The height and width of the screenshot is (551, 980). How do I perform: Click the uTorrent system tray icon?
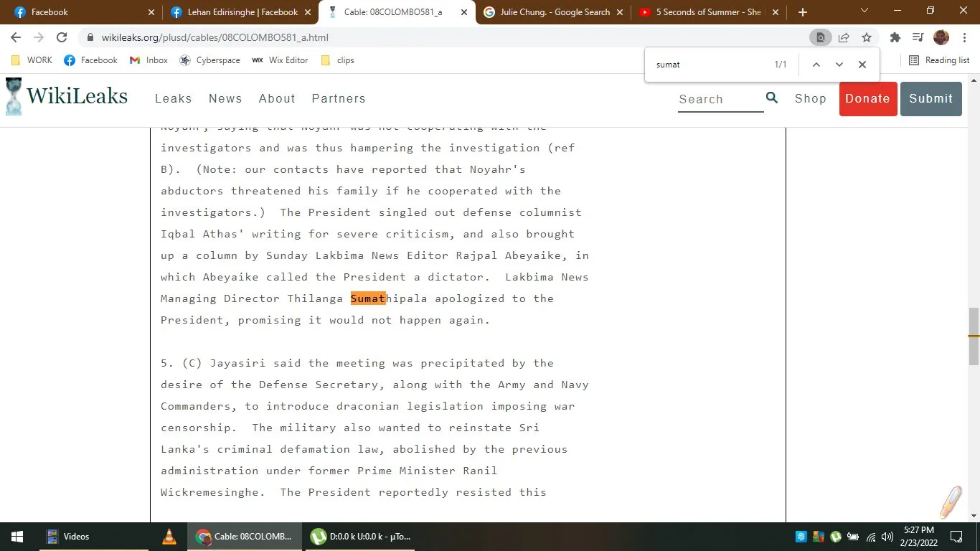[836, 537]
